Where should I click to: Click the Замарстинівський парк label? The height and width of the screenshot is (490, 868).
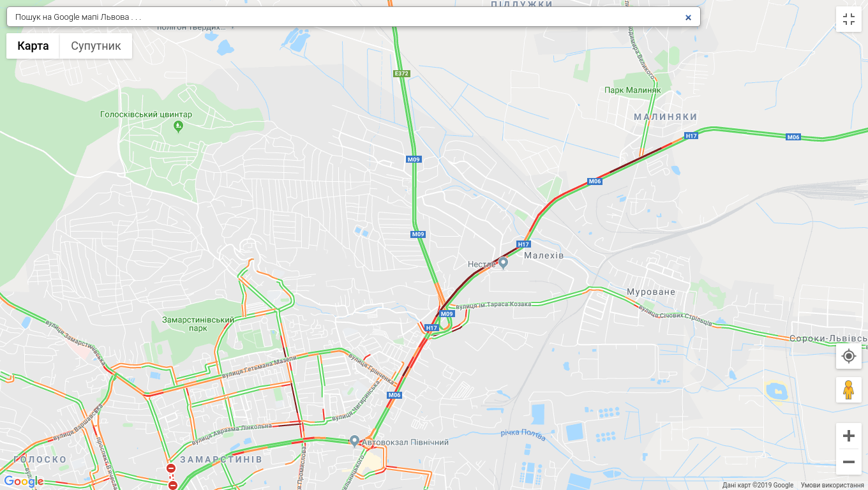point(198,324)
